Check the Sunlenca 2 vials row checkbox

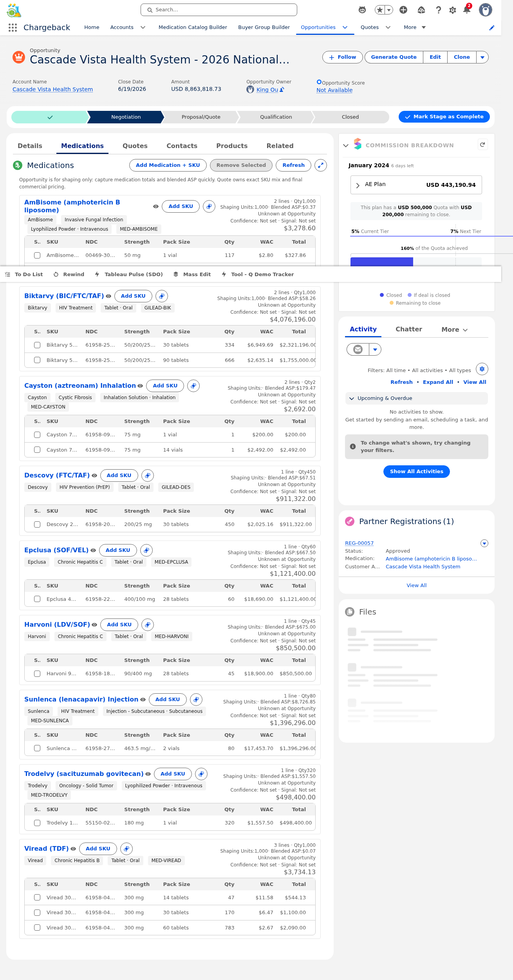tap(37, 749)
